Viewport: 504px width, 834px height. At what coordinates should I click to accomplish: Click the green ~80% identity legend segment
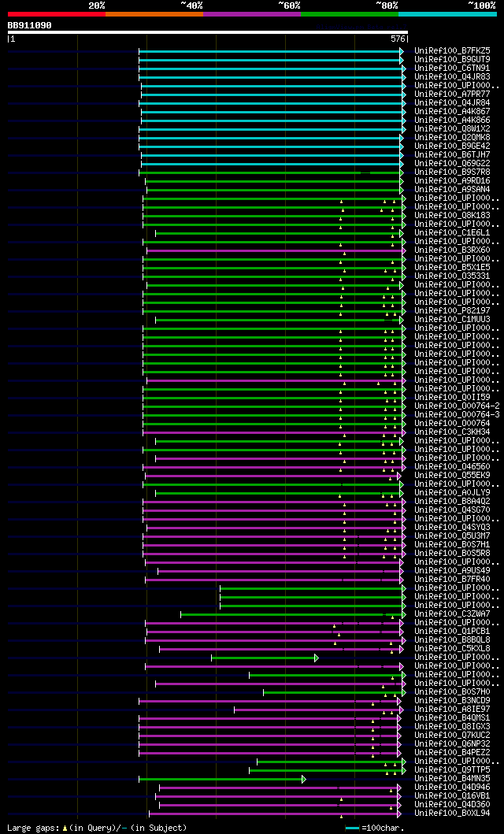click(350, 14)
